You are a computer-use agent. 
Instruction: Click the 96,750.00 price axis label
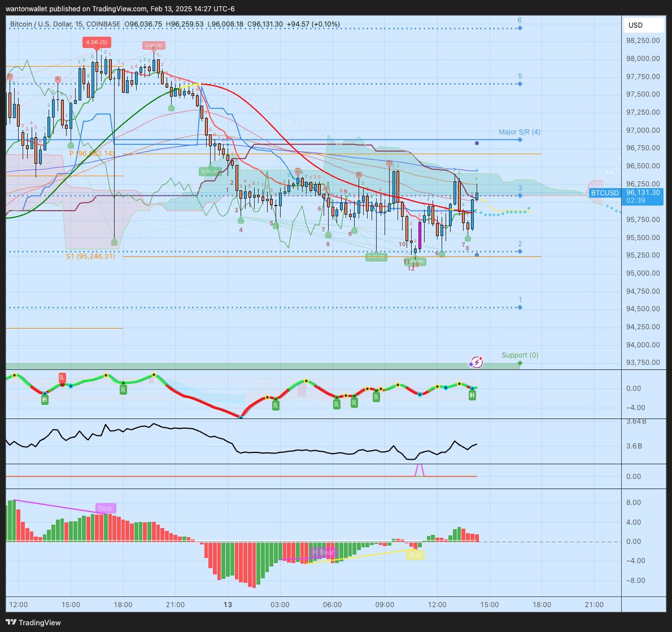pos(643,147)
